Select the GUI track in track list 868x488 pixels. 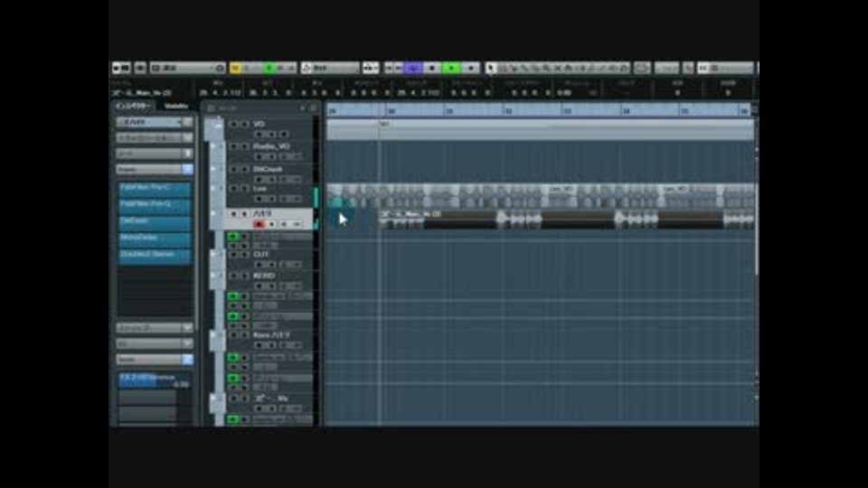260,255
